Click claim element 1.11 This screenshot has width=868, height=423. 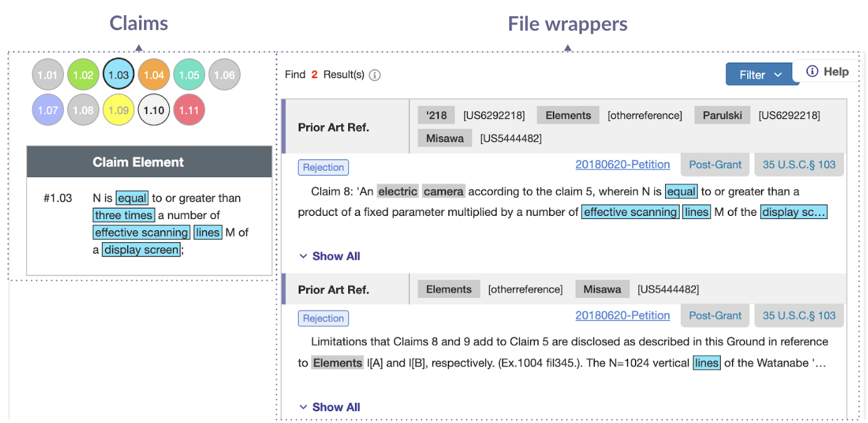189,110
